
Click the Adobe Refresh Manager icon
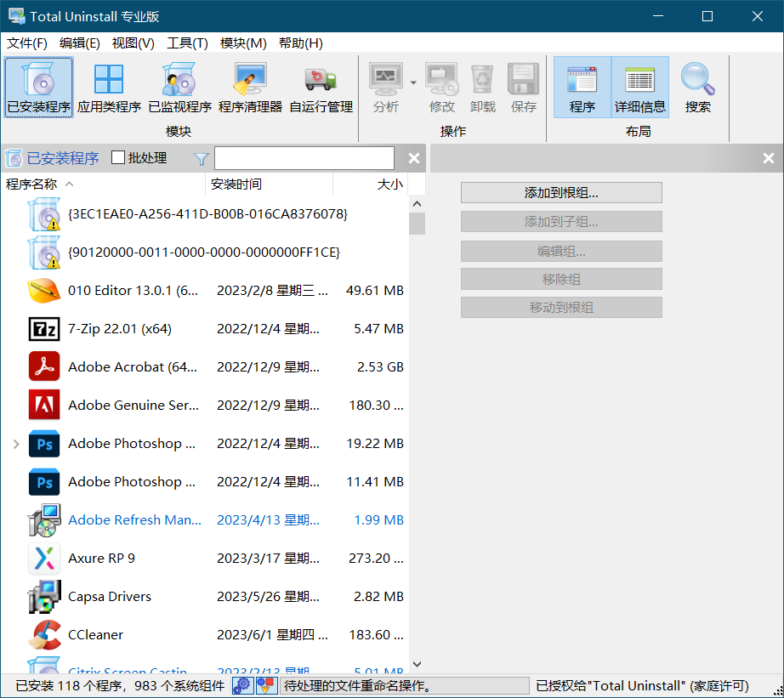pos(44,520)
